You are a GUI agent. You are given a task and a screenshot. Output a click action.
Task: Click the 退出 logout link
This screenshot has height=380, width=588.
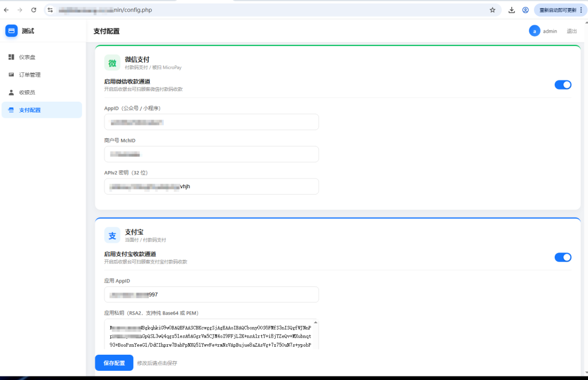click(x=571, y=31)
